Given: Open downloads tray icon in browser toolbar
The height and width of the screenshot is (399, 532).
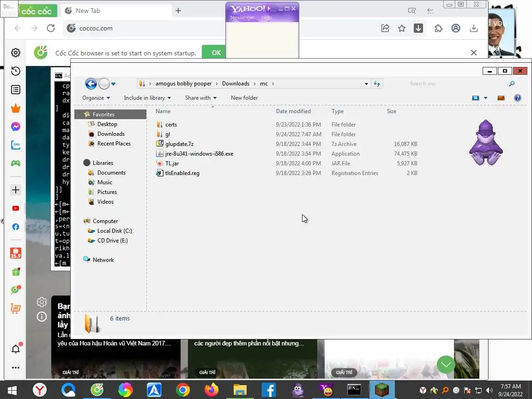Looking at the screenshot, I should (x=474, y=28).
